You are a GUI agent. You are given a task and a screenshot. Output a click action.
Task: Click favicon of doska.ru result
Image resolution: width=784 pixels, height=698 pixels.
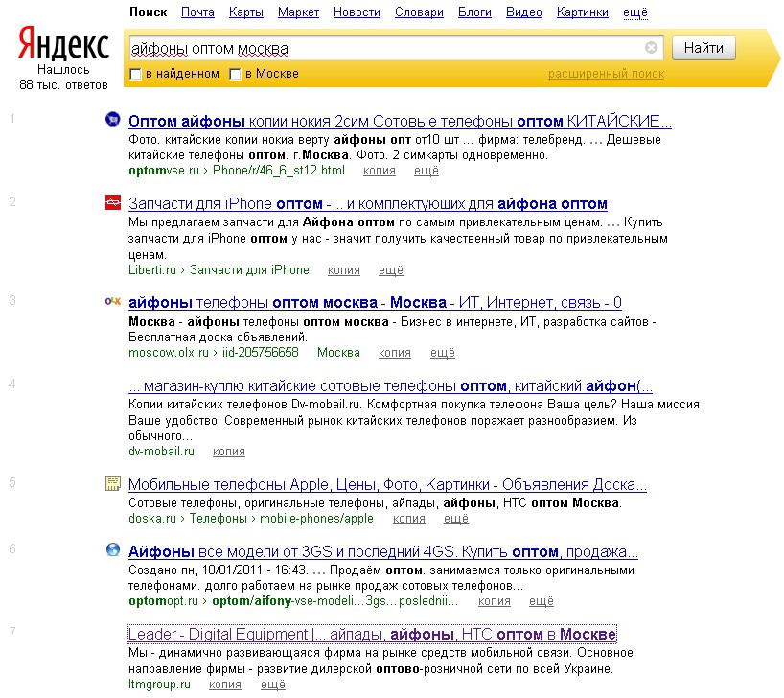(x=113, y=483)
